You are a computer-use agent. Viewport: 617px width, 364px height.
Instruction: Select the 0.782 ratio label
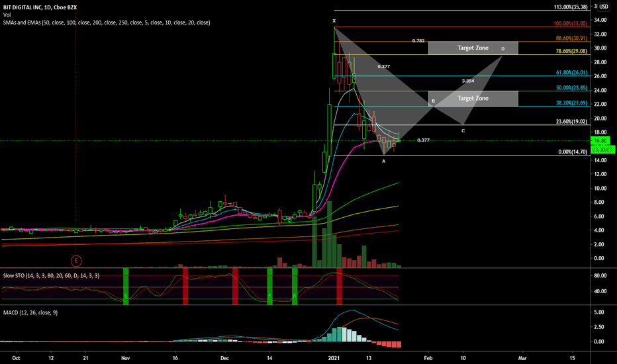tap(418, 41)
